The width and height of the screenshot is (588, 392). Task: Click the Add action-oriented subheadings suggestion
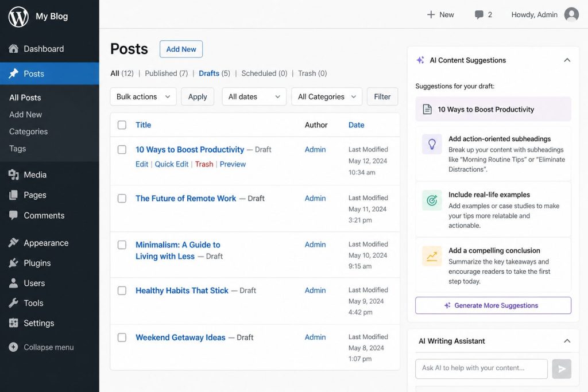click(x=493, y=154)
